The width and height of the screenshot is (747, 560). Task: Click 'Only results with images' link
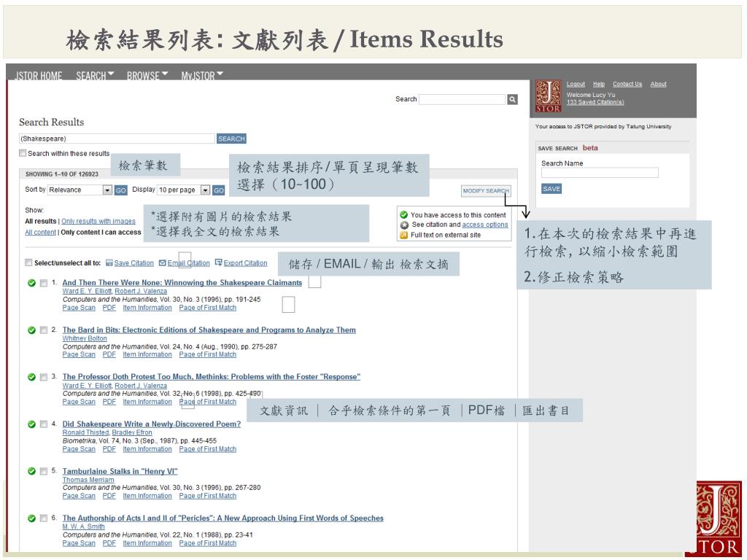click(98, 221)
